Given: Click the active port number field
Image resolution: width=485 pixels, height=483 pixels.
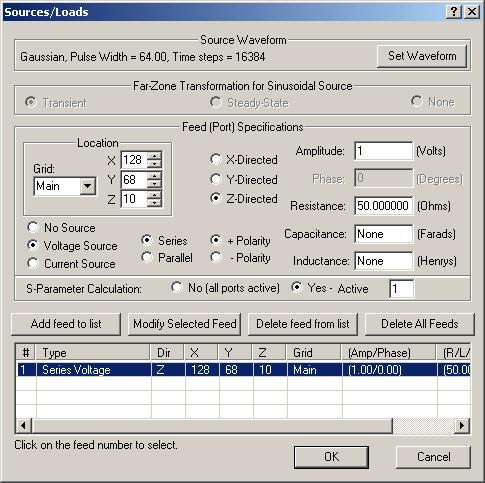Looking at the screenshot, I should coord(401,289).
